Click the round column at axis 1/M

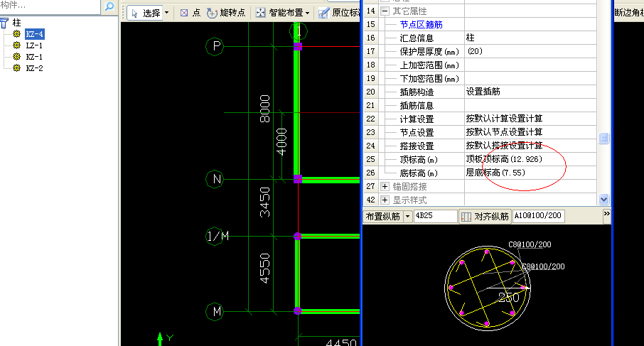(x=298, y=237)
